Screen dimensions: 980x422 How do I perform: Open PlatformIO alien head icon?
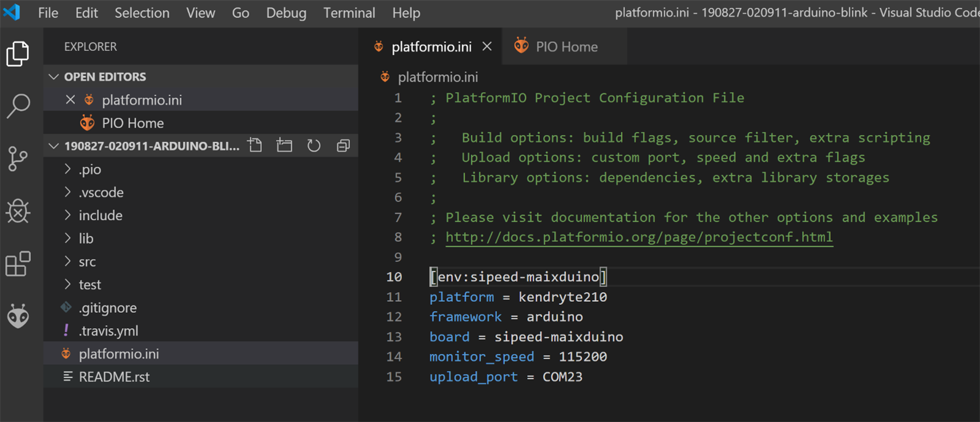click(18, 316)
